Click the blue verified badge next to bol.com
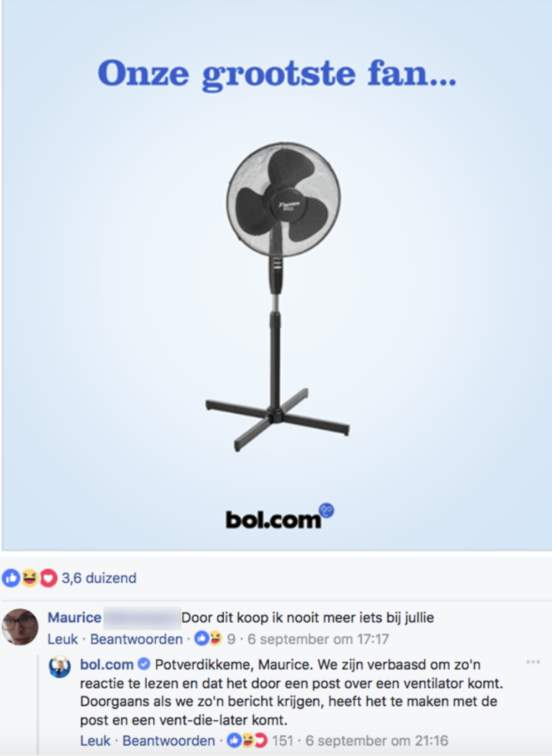The height and width of the screenshot is (756, 552). (x=144, y=664)
